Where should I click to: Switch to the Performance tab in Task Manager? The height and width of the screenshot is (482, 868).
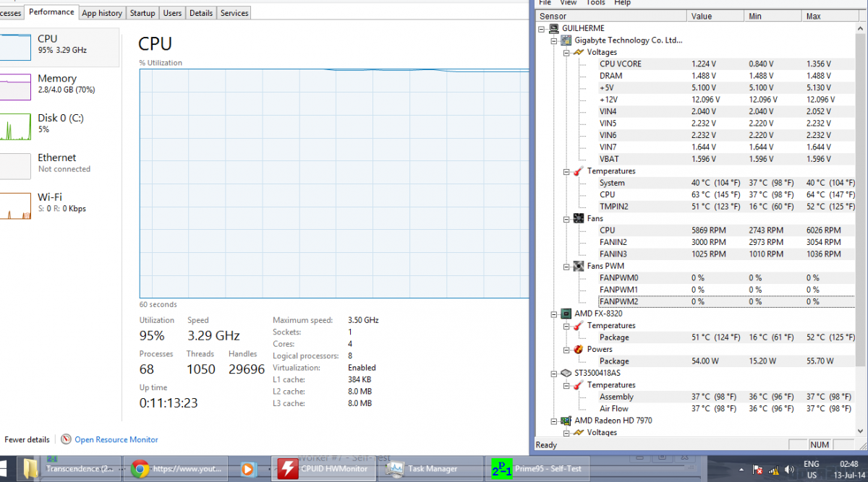pyautogui.click(x=51, y=12)
